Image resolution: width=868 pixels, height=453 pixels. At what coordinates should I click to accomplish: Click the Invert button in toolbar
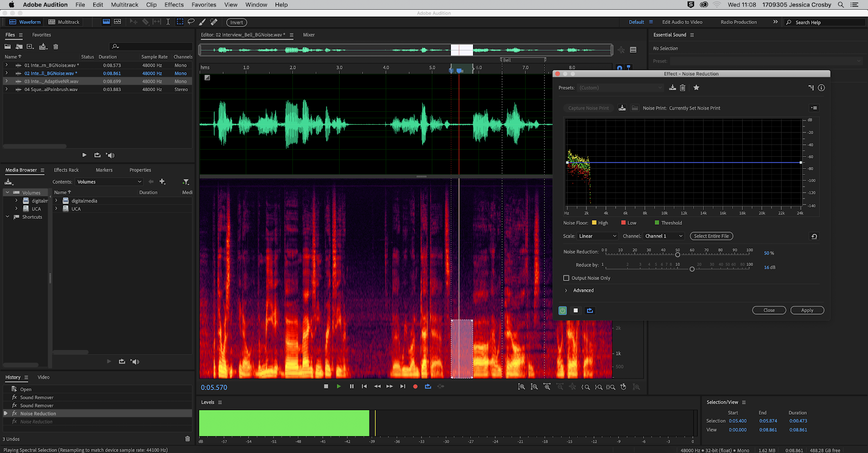[x=237, y=22]
